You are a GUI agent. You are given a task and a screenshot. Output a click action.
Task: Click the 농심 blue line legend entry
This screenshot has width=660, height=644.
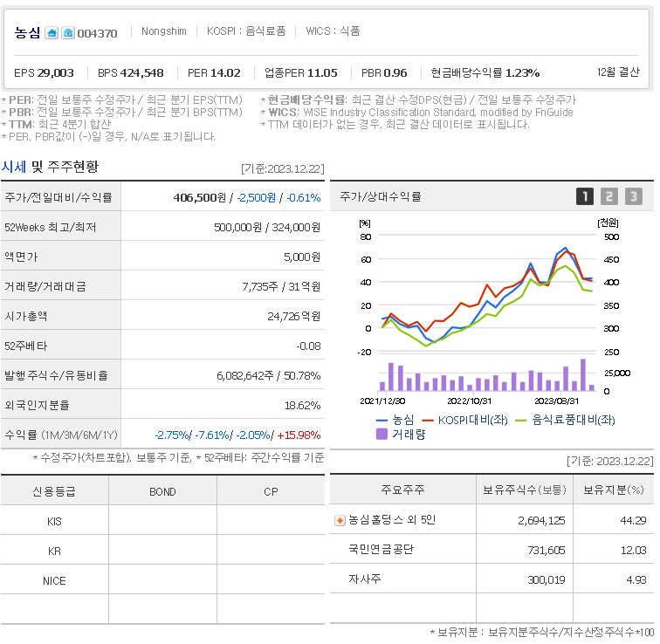click(x=395, y=420)
